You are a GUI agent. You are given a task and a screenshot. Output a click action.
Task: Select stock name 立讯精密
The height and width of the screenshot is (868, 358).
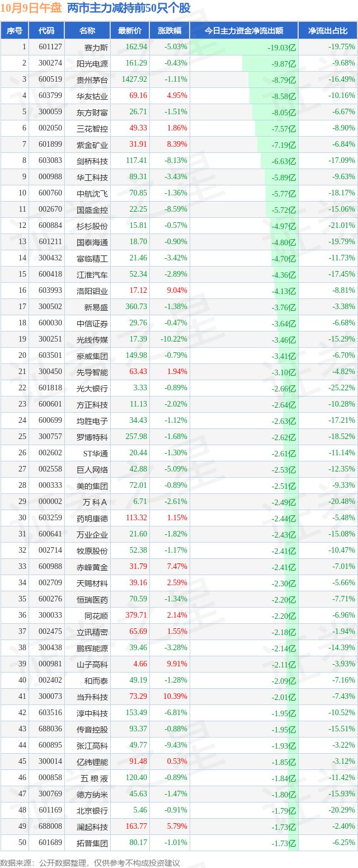(x=92, y=632)
